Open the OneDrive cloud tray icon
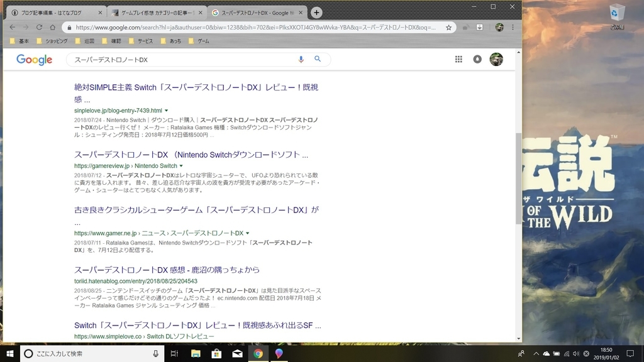This screenshot has width=644, height=362. pos(547,353)
